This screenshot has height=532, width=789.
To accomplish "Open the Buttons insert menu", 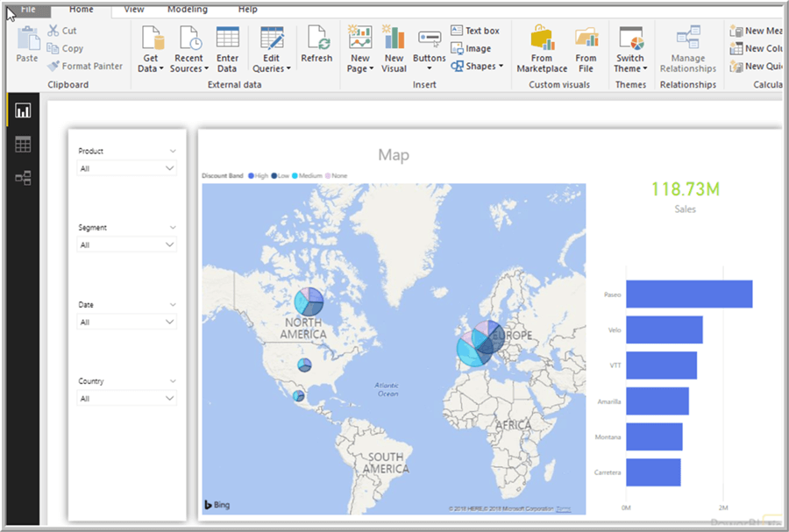I will point(430,50).
